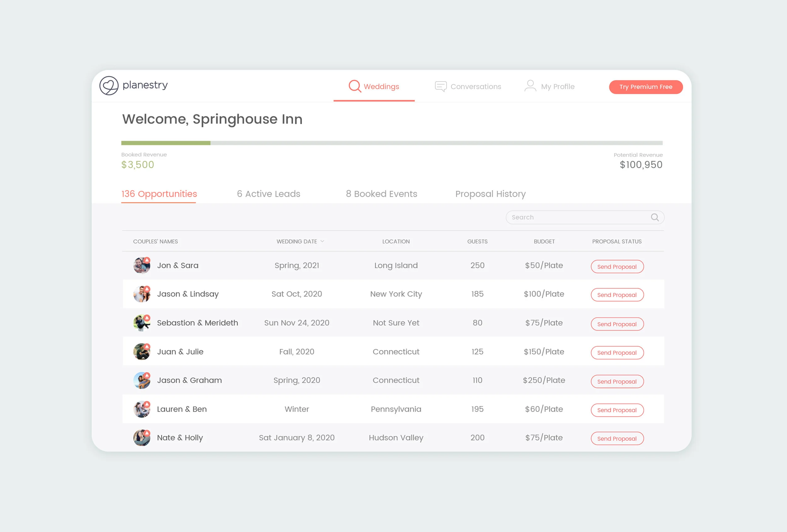The width and height of the screenshot is (787, 532).
Task: Click the Weddings magnifier icon
Action: pos(354,86)
